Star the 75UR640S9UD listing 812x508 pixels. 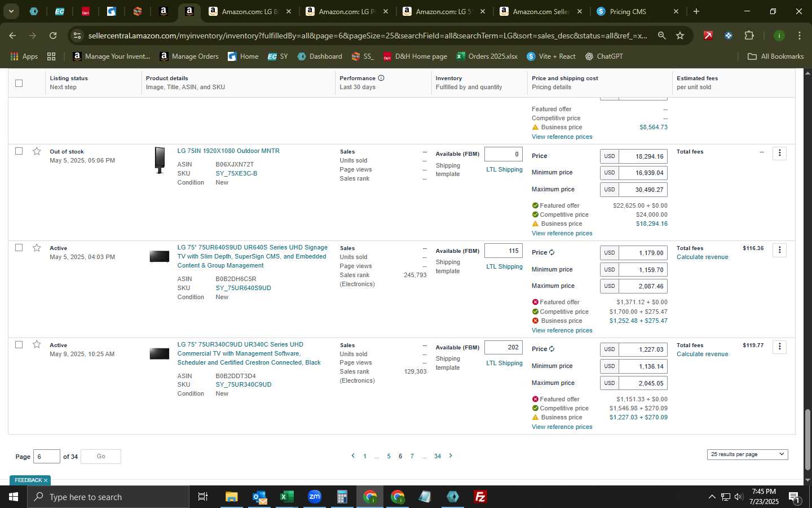(37, 248)
